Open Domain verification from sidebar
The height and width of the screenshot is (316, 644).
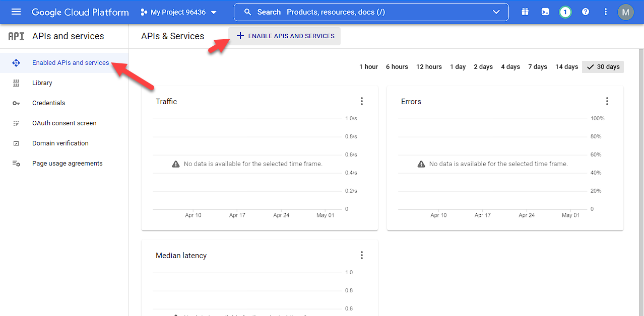(65, 143)
